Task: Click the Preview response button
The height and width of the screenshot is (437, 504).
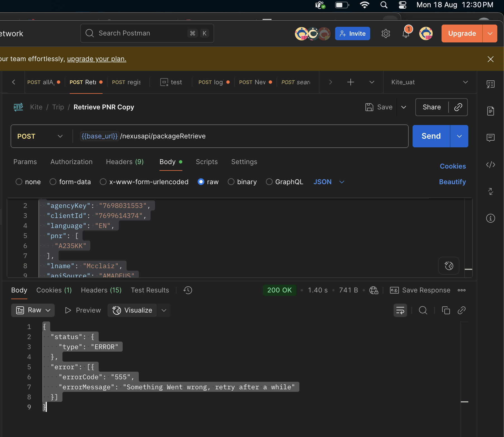Action: [83, 310]
